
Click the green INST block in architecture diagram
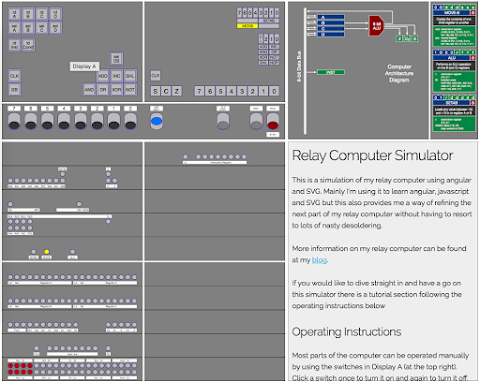(x=331, y=72)
